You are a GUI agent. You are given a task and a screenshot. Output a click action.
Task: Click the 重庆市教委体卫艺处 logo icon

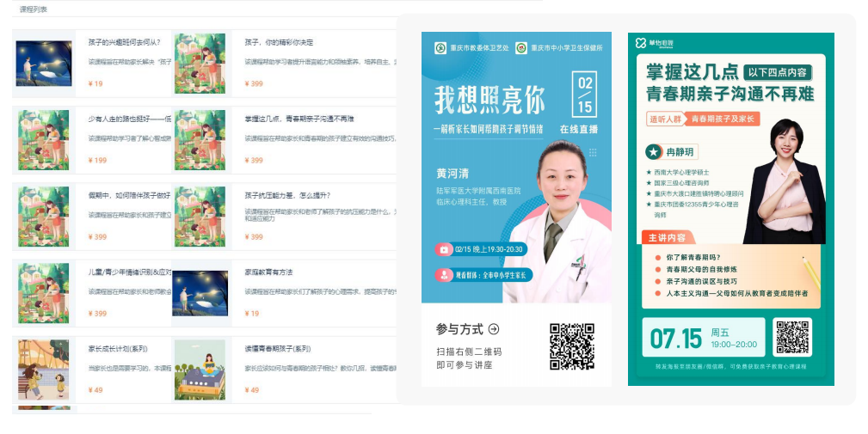[x=440, y=48]
